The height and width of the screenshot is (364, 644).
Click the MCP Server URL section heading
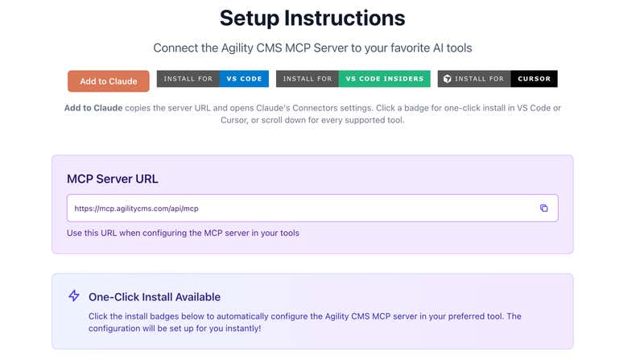(113, 179)
